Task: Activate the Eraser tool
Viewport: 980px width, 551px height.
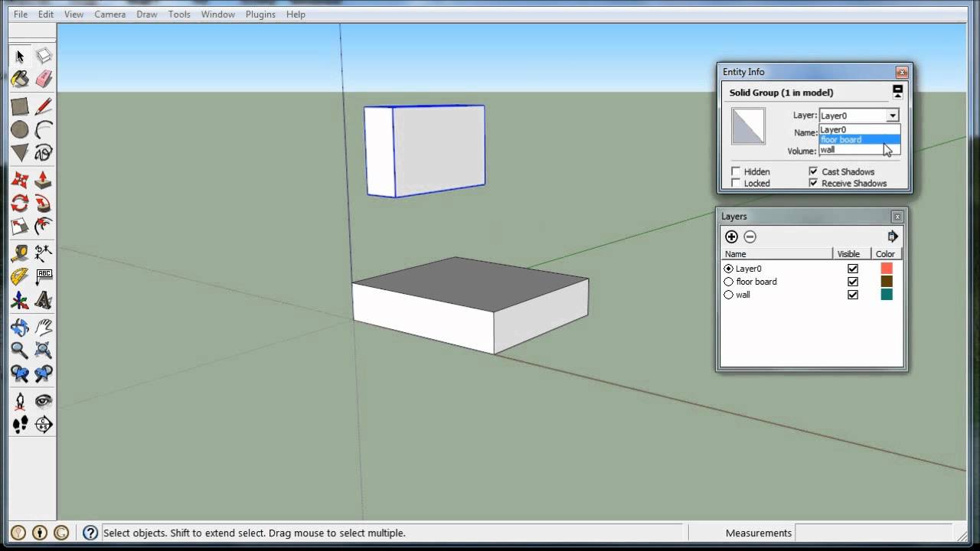Action: (44, 79)
